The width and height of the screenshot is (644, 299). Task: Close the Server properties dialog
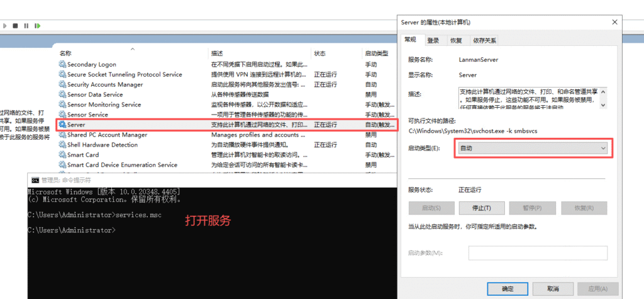[x=614, y=22]
